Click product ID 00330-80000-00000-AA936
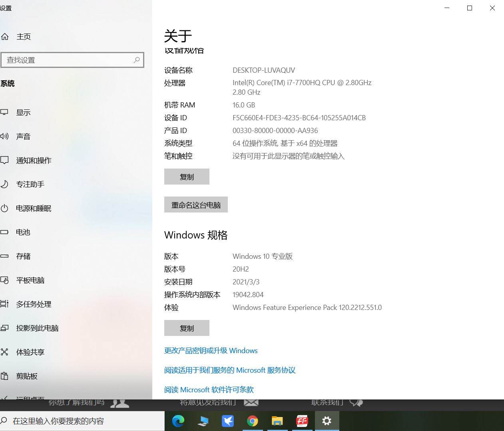The width and height of the screenshot is (504, 431). [x=275, y=131]
